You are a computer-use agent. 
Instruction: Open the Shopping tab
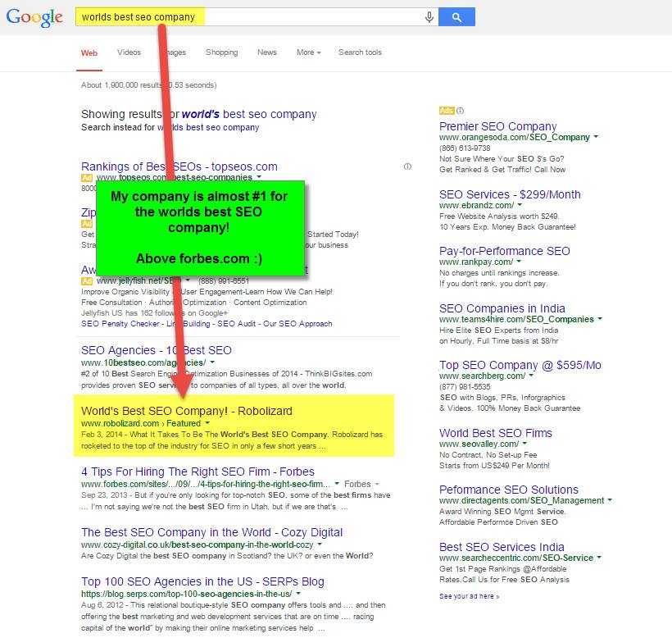tap(221, 52)
